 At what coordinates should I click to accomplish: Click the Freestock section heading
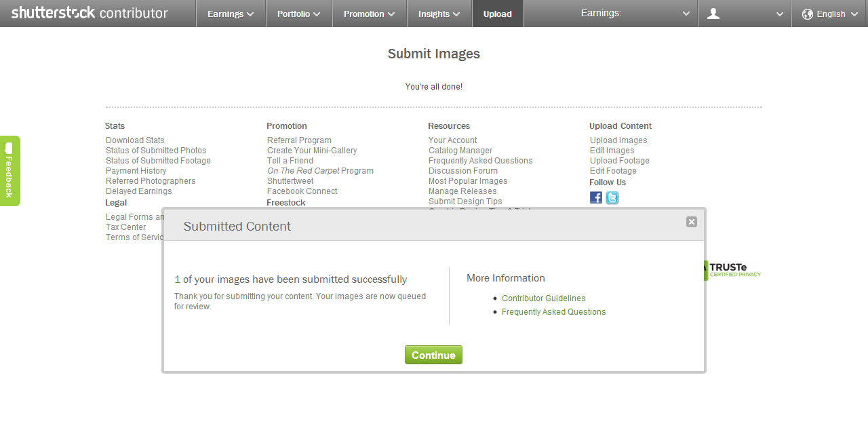pos(286,202)
